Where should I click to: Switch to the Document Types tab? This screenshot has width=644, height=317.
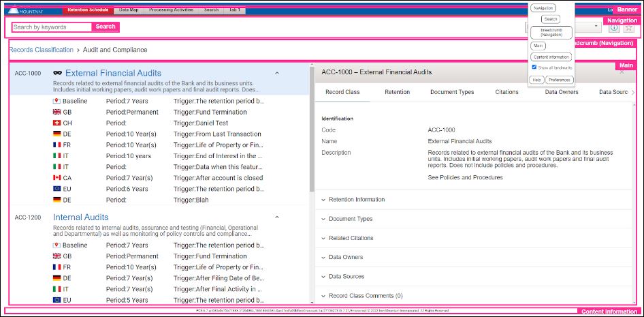pos(452,92)
